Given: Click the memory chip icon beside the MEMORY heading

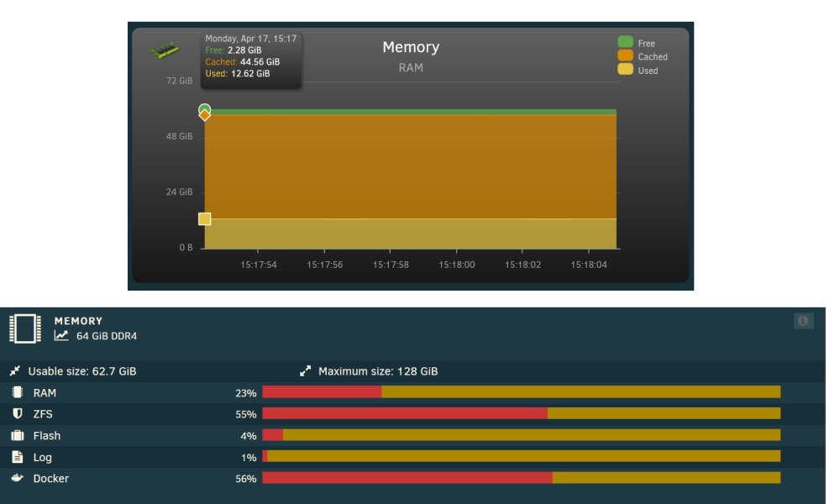Looking at the screenshot, I should (x=25, y=328).
